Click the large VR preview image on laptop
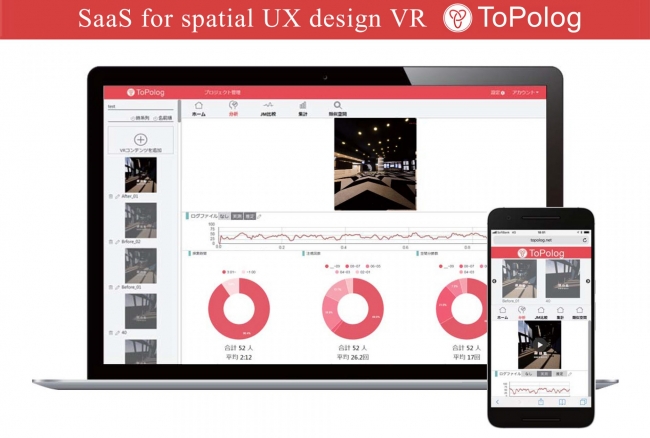 pyautogui.click(x=375, y=164)
